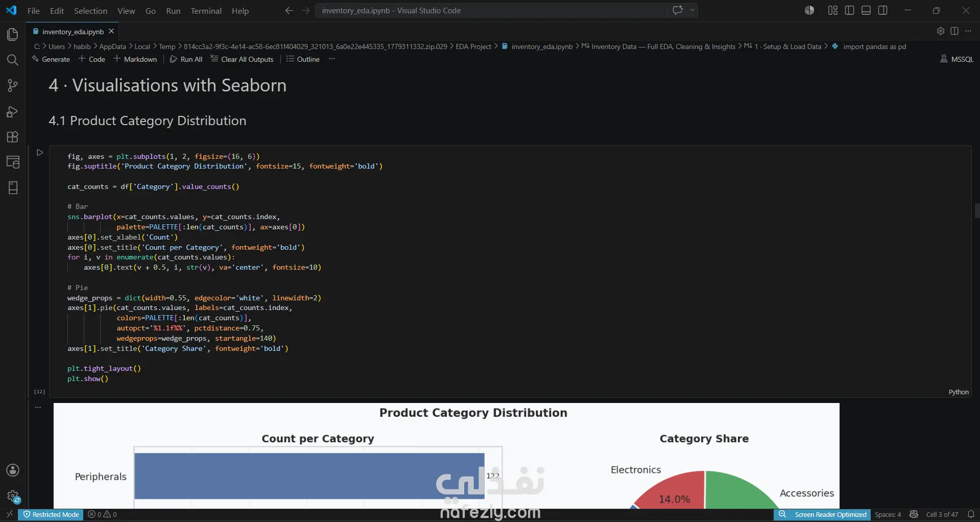The image size is (980, 522).
Task: Open the Edit menu
Action: (57, 11)
